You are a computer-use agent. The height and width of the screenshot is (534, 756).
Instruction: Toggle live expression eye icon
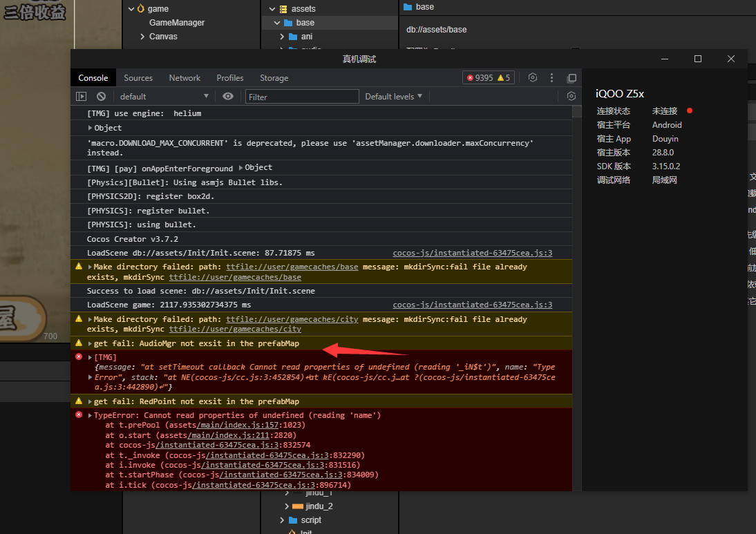(x=228, y=97)
